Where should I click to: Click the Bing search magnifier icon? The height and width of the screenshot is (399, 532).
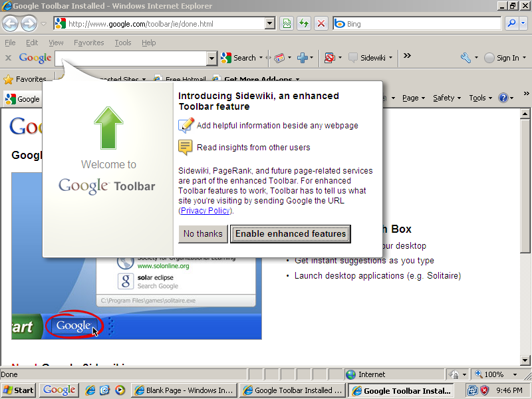pos(511,24)
